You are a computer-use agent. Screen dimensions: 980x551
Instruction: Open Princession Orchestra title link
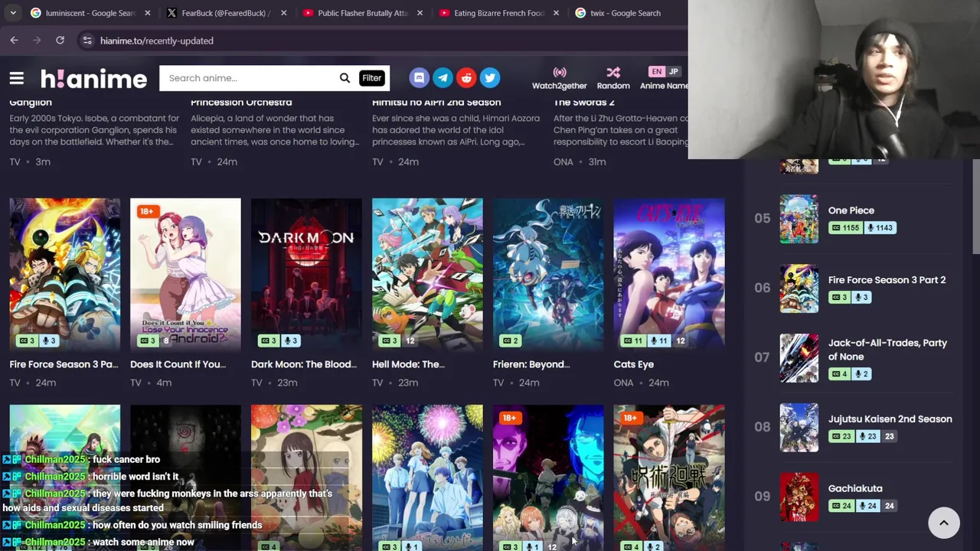point(241,103)
